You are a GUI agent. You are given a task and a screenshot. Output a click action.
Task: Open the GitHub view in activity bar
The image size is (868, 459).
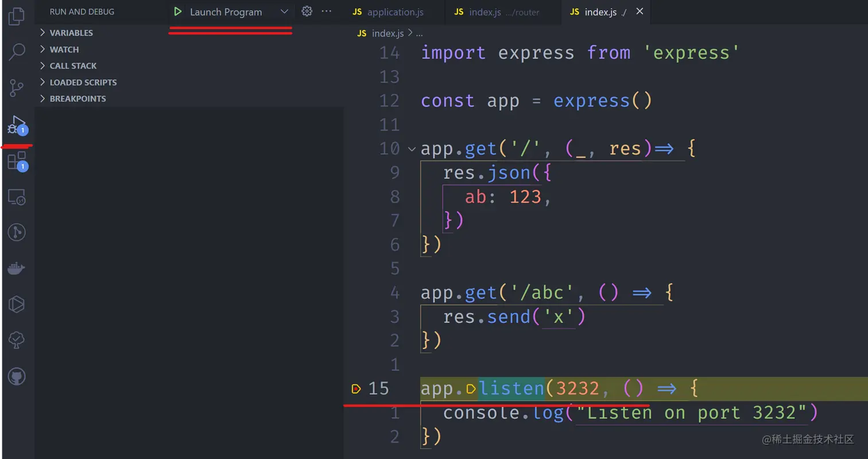[x=16, y=376]
